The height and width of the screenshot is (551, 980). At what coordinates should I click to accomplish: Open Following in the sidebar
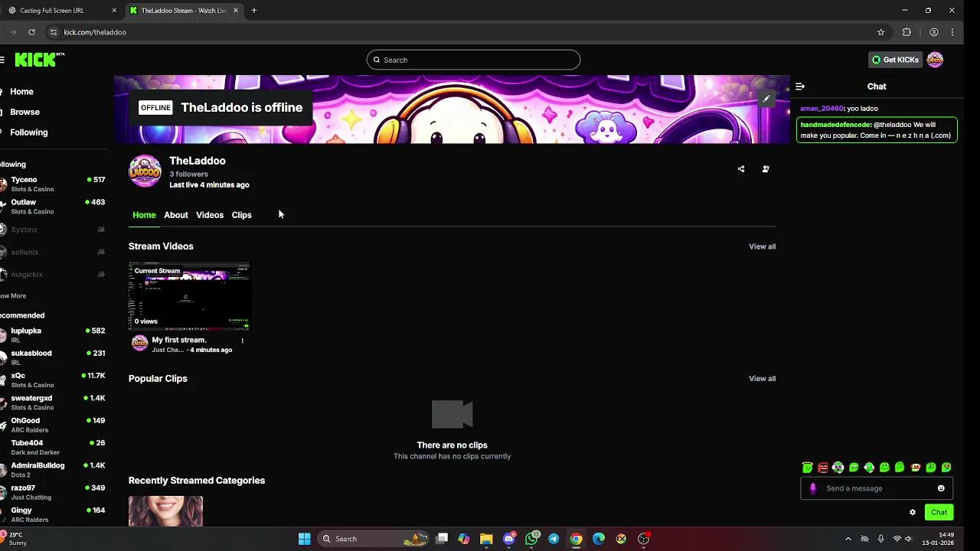point(28,132)
